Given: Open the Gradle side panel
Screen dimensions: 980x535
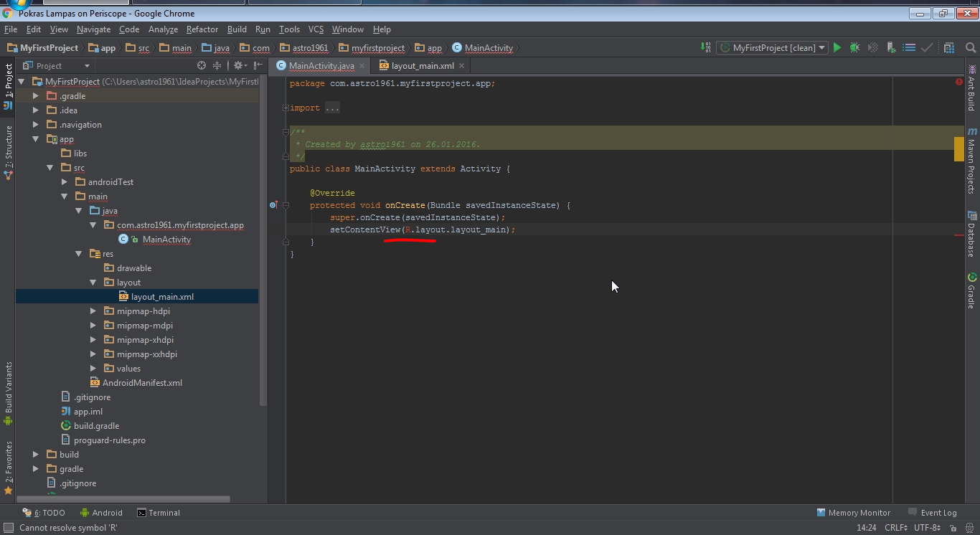Looking at the screenshot, I should tap(971, 290).
